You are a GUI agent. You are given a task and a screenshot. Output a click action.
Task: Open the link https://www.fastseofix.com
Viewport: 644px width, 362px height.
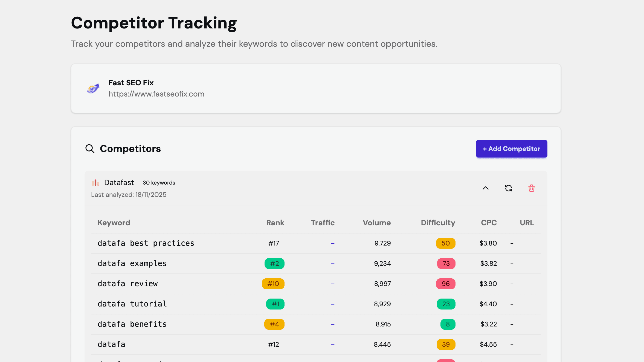coord(156,94)
